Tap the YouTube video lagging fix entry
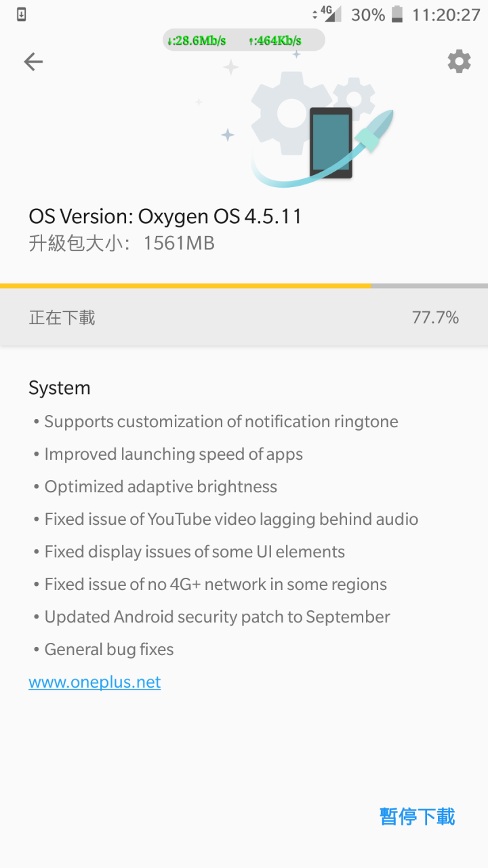 [x=231, y=519]
